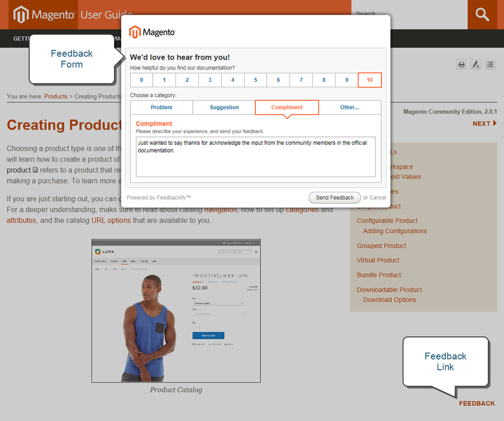
Task: Click the FEEDBACK link
Action: coord(477,403)
